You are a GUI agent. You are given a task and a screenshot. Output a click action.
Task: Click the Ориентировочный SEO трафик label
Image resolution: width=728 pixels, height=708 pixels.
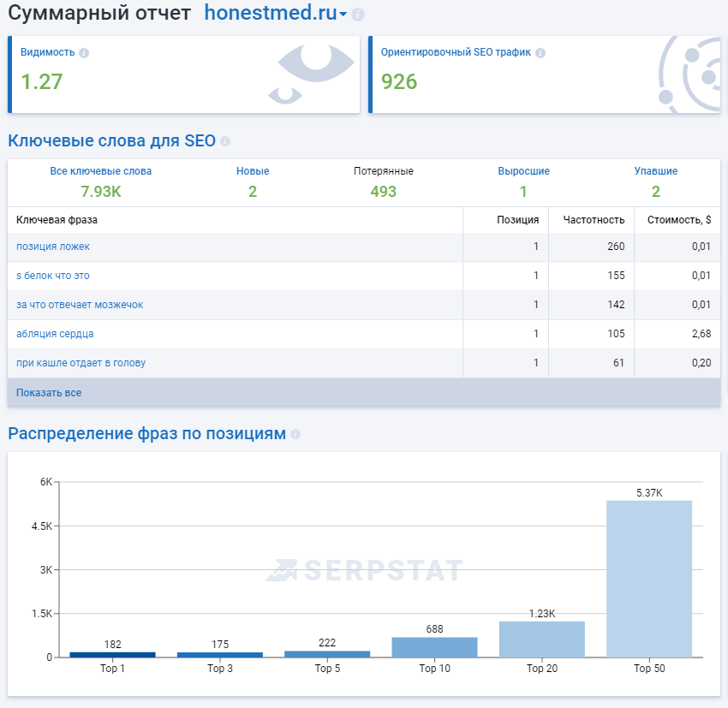pos(456,52)
